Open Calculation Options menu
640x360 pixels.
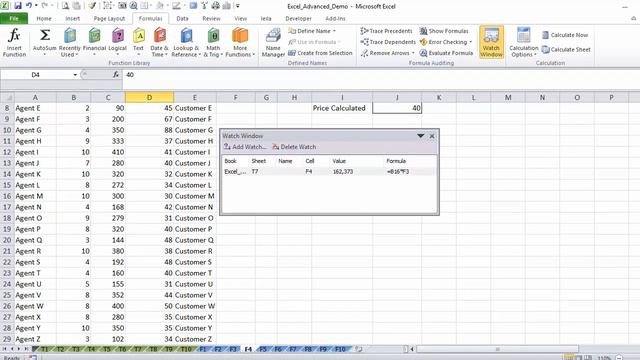524,42
